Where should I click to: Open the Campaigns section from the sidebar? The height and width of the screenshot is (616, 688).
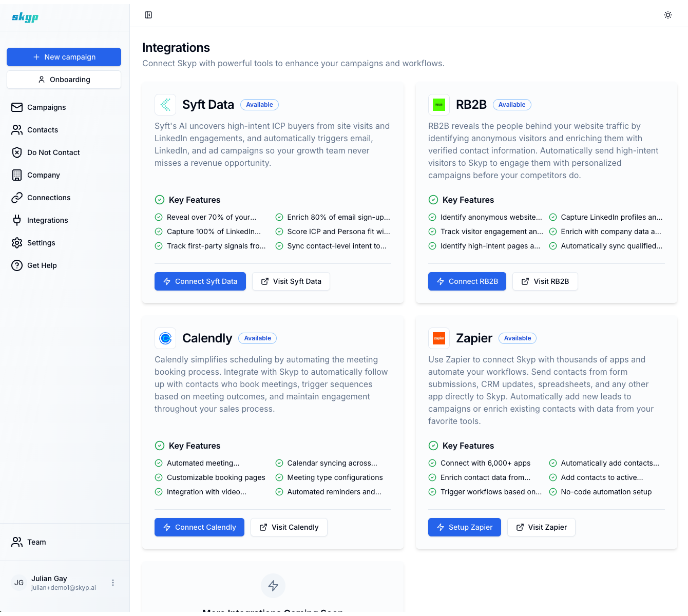46,107
